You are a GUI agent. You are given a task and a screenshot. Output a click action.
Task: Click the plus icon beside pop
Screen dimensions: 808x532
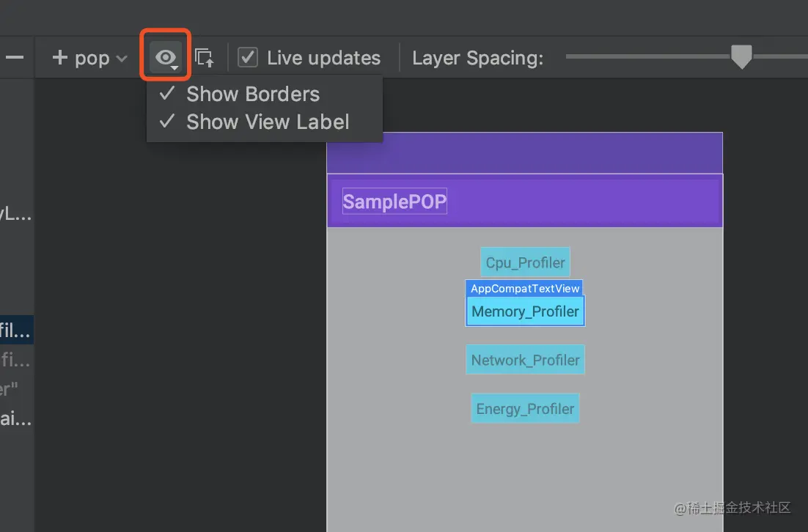(59, 58)
